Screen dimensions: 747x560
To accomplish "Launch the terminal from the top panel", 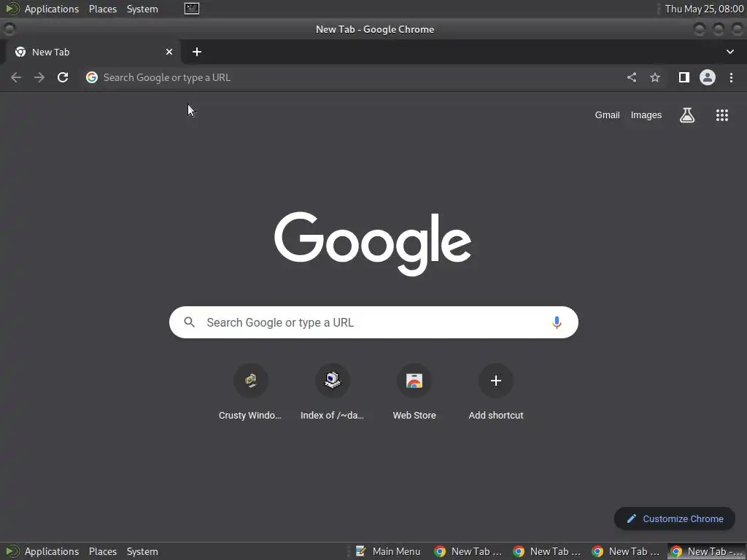I will point(192,9).
